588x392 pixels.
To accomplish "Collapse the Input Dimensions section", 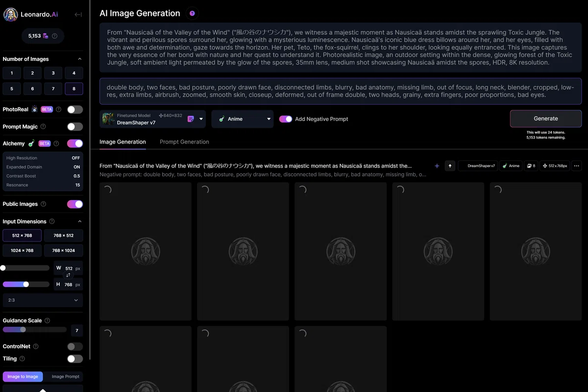I will tap(80, 221).
